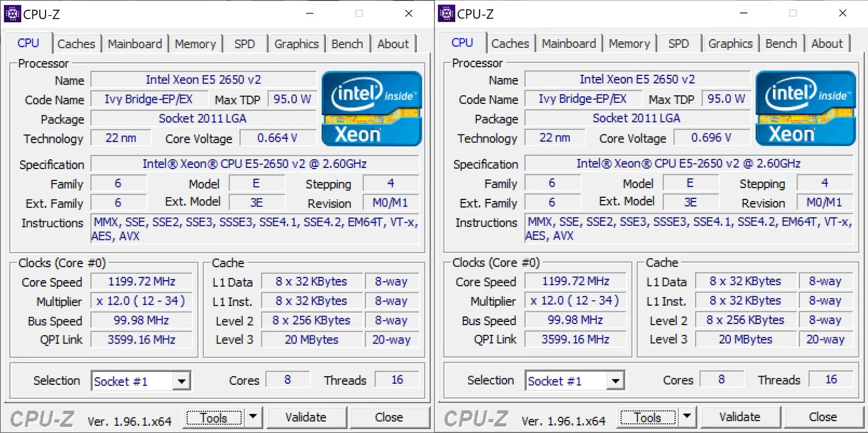Screen dimensions: 868x433
Task: Select SPD tab in right window
Action: point(679,43)
